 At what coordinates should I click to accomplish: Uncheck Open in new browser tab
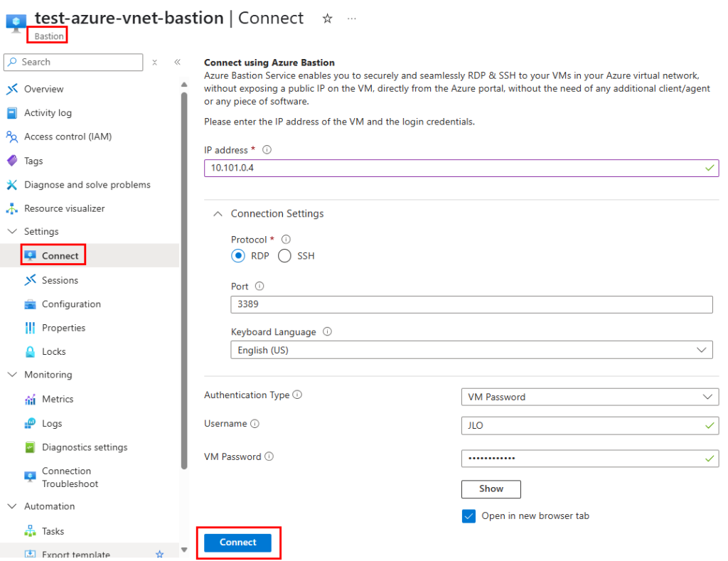[469, 516]
